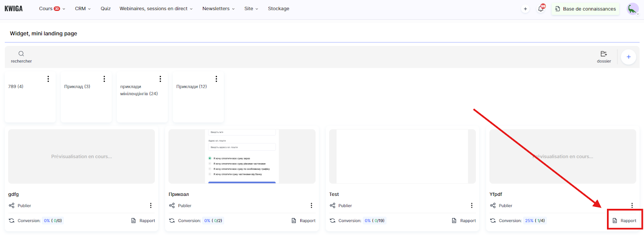Screen dimensions: 644x235
Task: Expand the CRM dropdown menu
Action: coord(83,8)
